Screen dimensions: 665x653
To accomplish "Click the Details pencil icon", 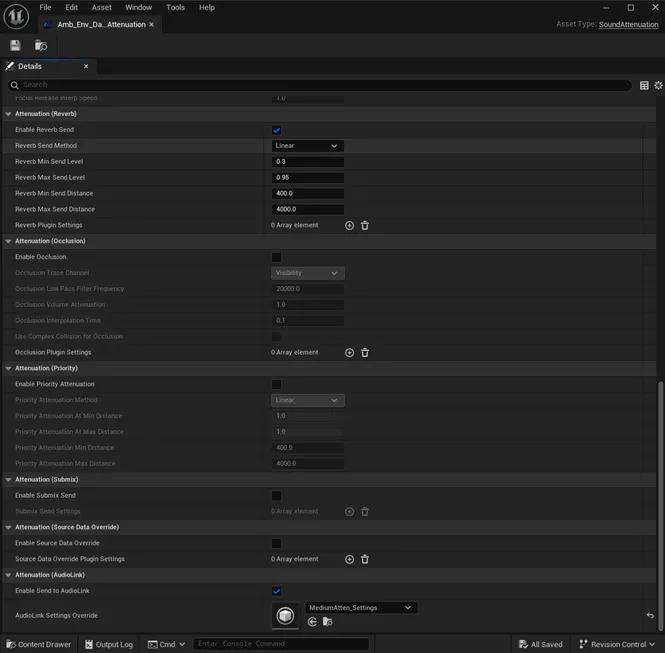I will tap(10, 66).
